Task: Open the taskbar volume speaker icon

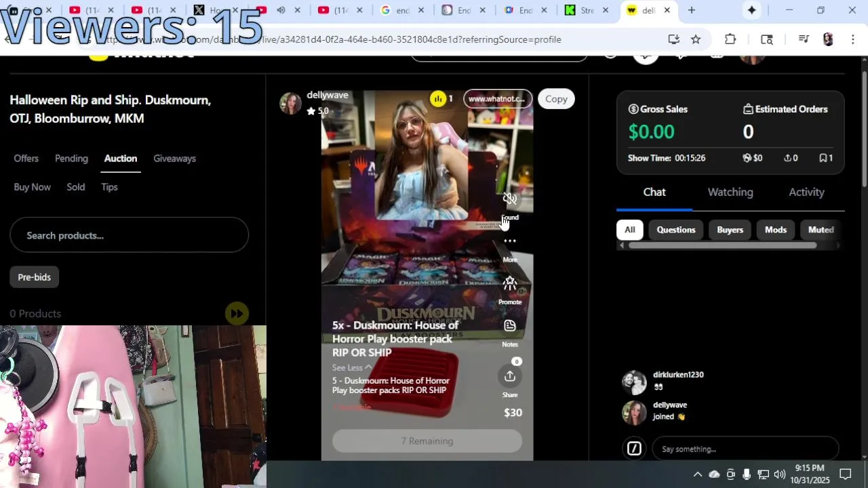Action: 780,474
